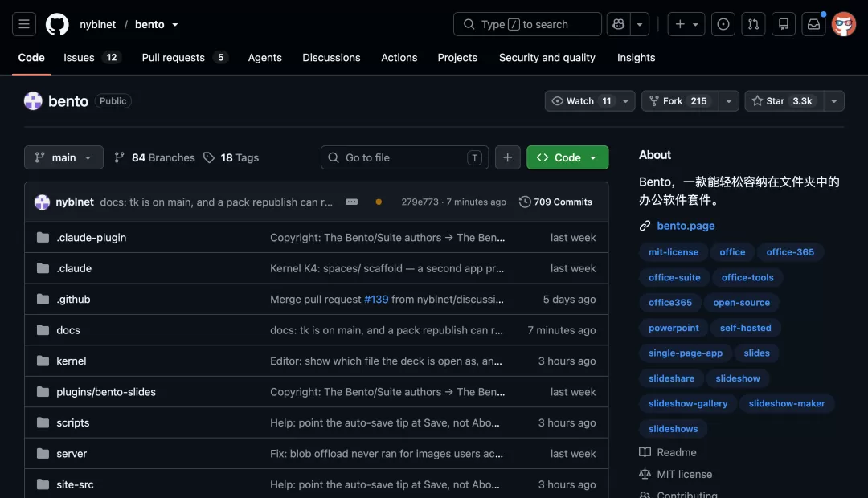Open commit hash 279e773
The image size is (868, 498).
click(x=420, y=202)
